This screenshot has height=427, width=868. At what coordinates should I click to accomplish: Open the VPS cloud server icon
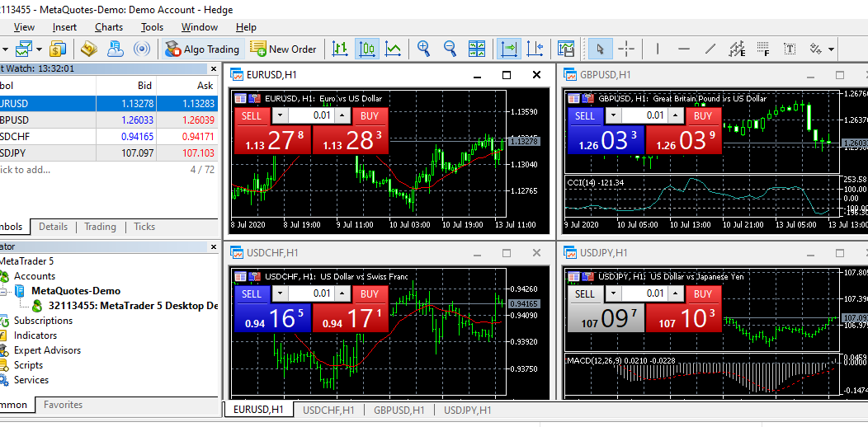(116, 49)
